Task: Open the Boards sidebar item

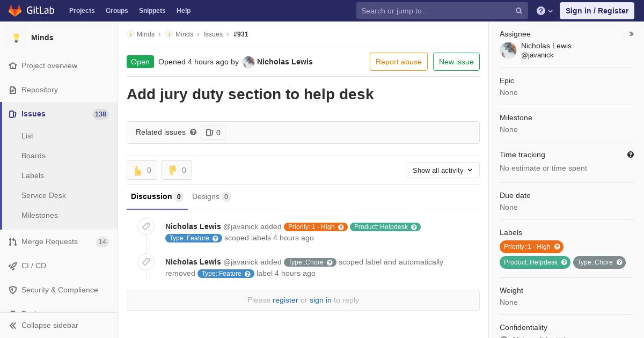Action: click(x=33, y=156)
